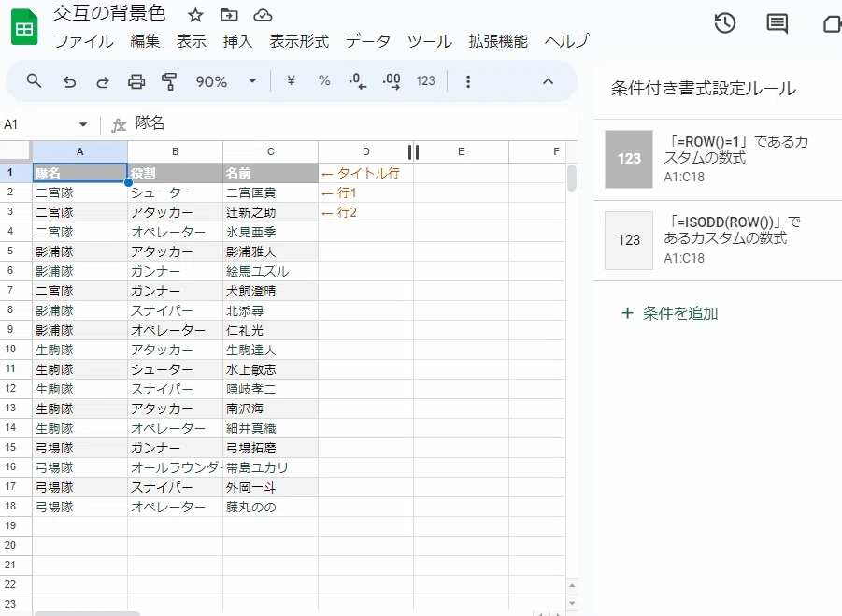Open the 拡張機能 menu
Viewport: 842px width, 616px height.
(498, 41)
